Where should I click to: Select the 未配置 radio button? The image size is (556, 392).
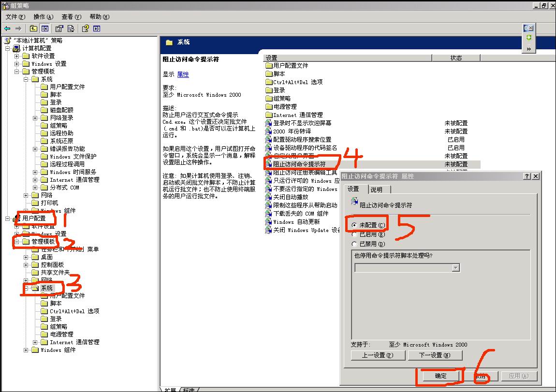pos(355,225)
